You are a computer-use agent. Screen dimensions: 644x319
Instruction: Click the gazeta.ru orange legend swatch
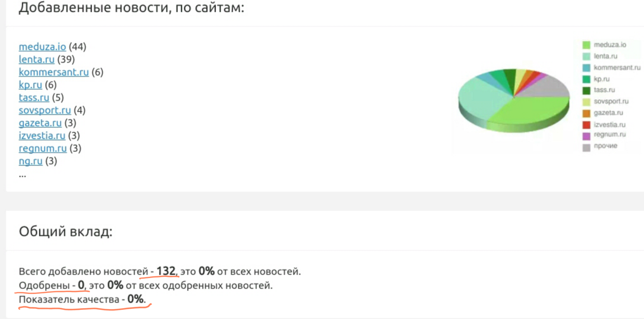tap(586, 113)
